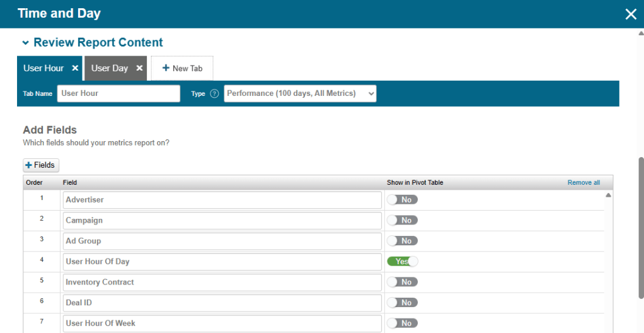The image size is (644, 333).
Task: Open the report Type dropdown
Action: (300, 93)
